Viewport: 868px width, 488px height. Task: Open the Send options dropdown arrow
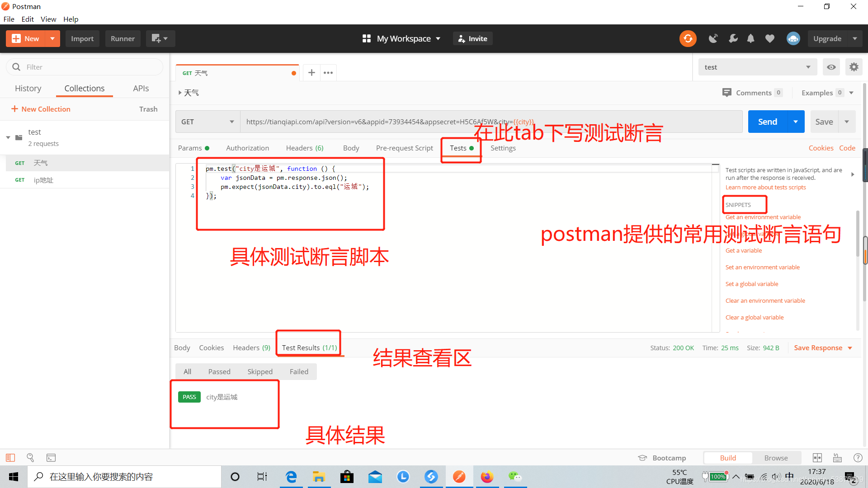tap(796, 122)
